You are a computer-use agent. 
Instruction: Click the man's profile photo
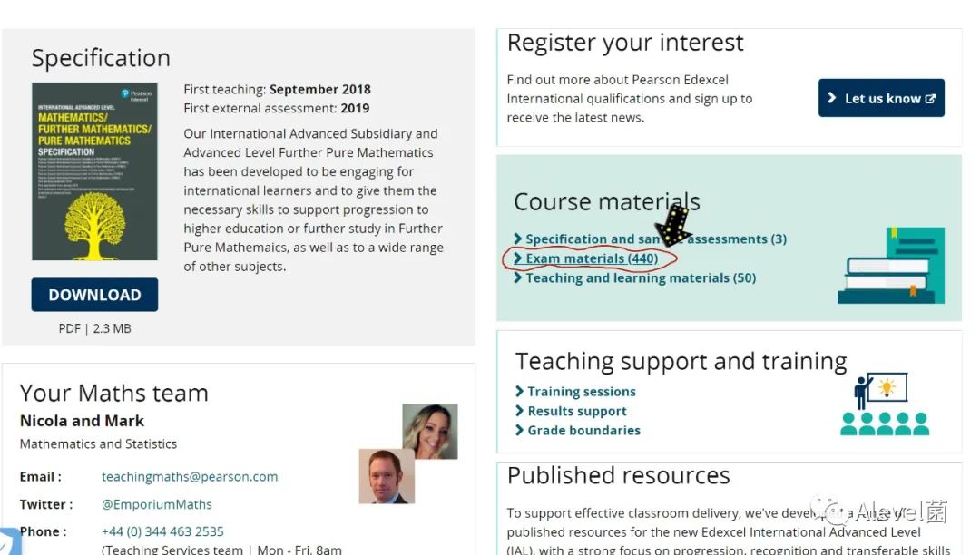pyautogui.click(x=387, y=476)
